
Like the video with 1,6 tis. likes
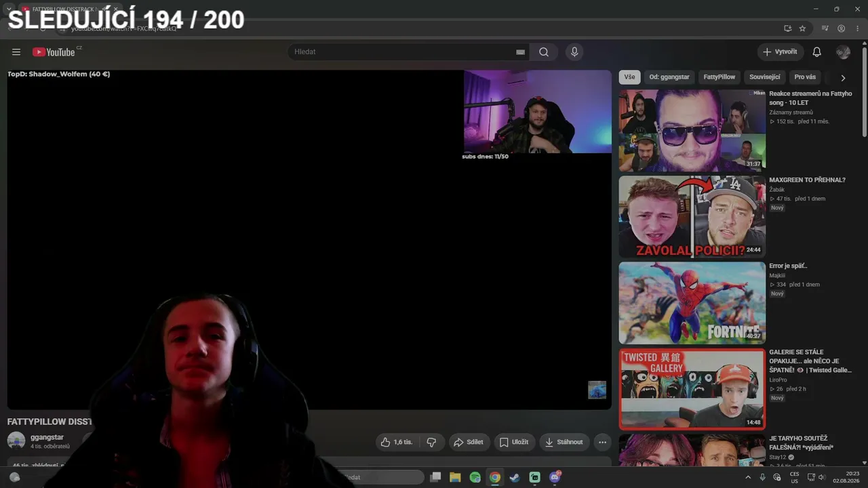click(397, 442)
